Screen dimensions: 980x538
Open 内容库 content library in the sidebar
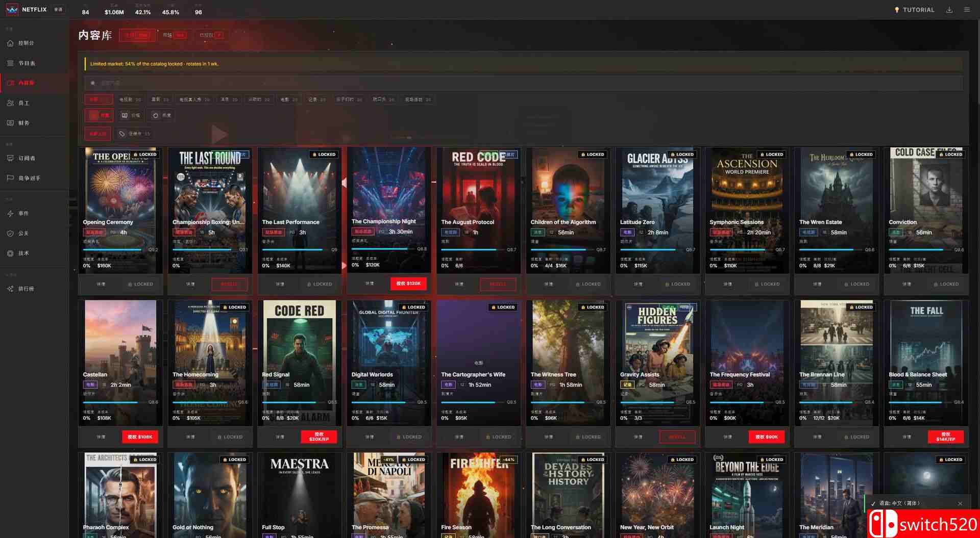34,83
